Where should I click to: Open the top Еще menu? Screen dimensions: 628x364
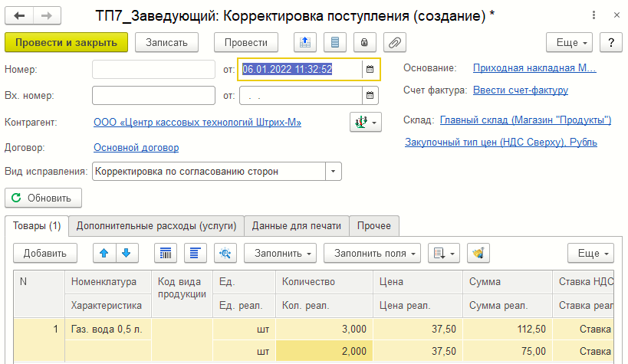[x=568, y=42]
